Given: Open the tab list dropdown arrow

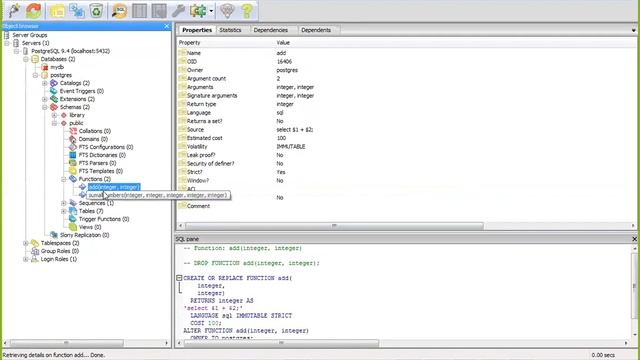Looking at the screenshot, I should (x=633, y=30).
